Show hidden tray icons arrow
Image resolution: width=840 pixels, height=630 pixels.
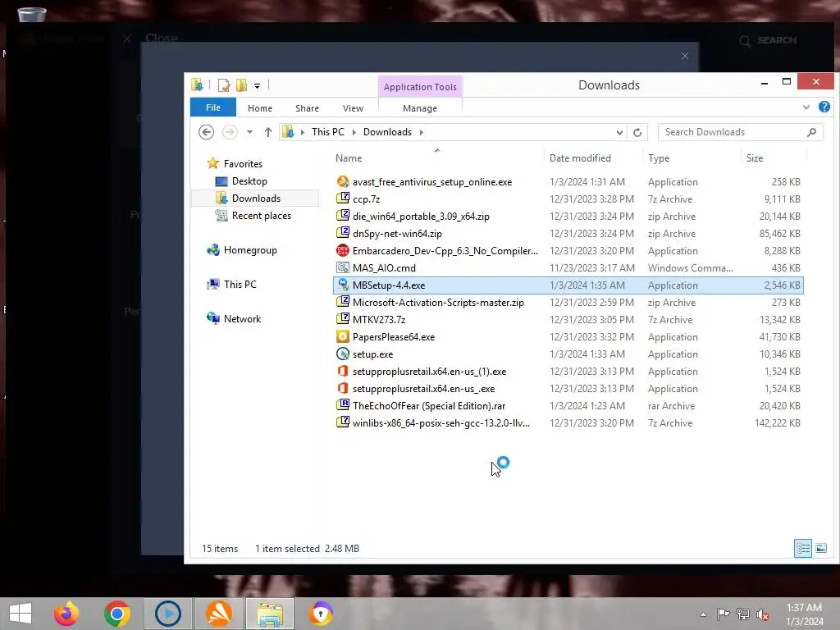[703, 614]
